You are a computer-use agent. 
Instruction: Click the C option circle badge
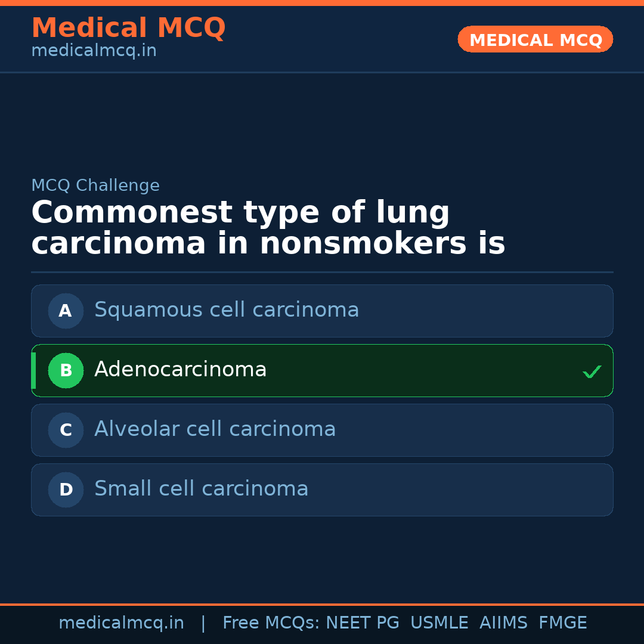66,430
